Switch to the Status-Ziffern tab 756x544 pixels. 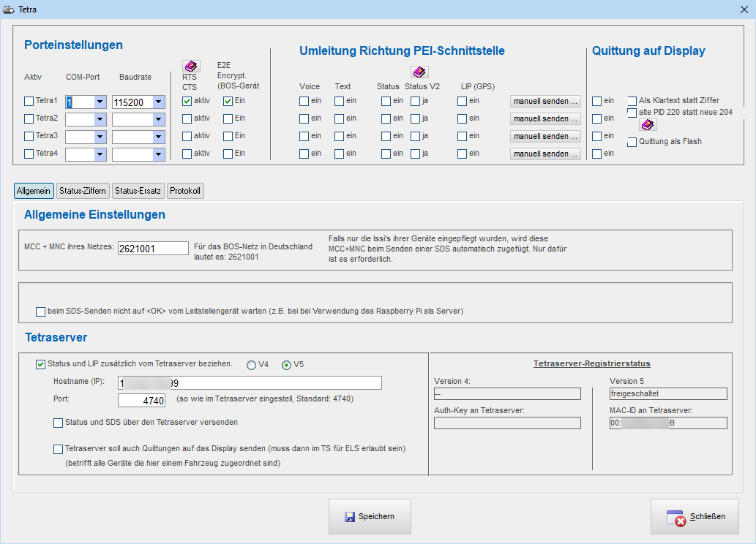pos(83,191)
